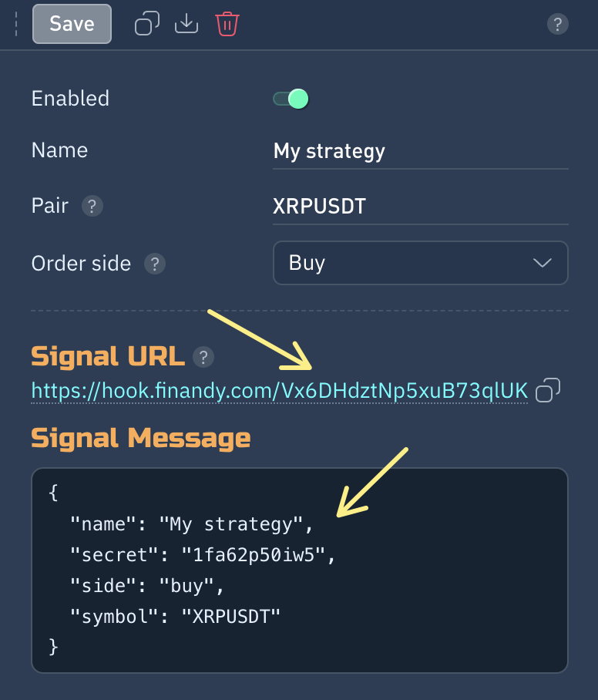Copy the Signal URL using the copy icon
598x700 pixels.
547,390
